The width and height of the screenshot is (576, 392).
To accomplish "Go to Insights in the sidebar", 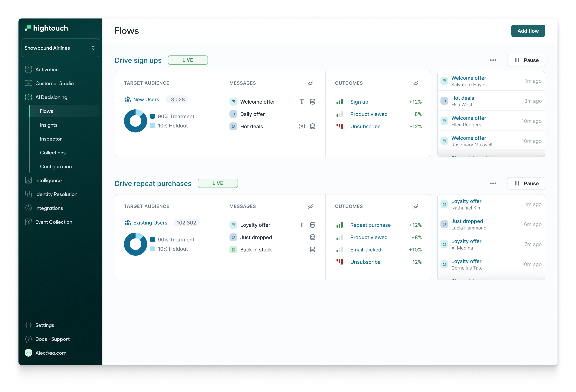I will tap(49, 125).
